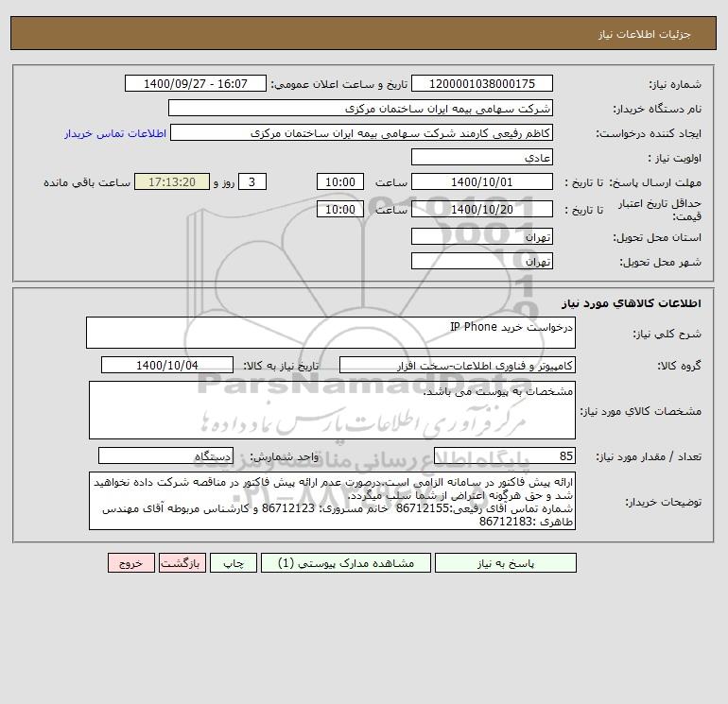
Task: Click delivery city field تهران
Action: [482, 261]
